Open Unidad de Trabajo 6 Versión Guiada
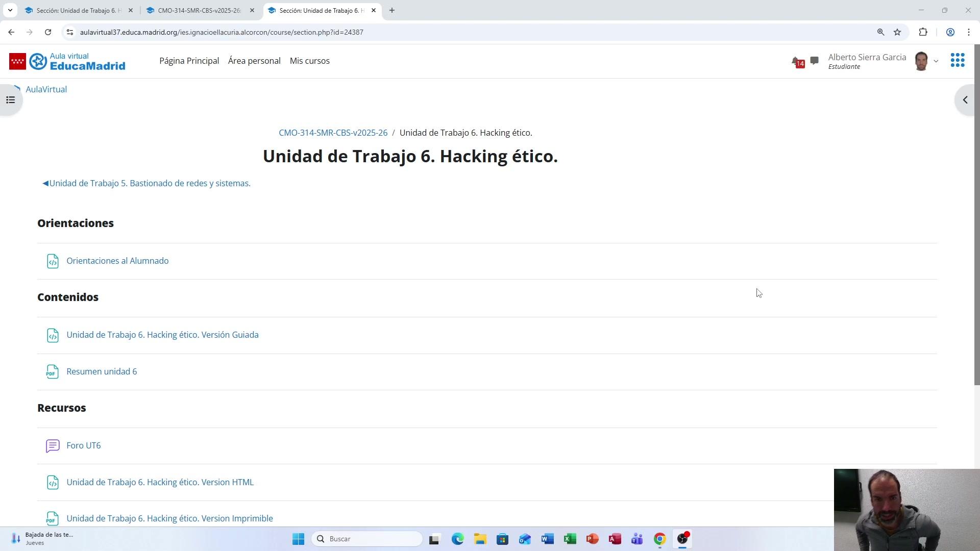Image resolution: width=980 pixels, height=551 pixels. pos(162,335)
